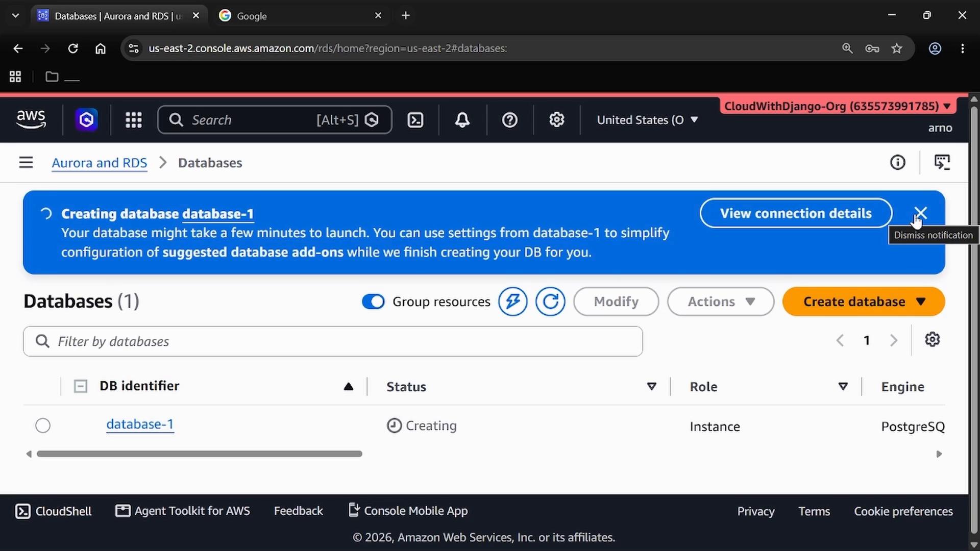Open Agent Toolkit for AWS in footer
Viewport: 980px width, 551px height.
183,511
